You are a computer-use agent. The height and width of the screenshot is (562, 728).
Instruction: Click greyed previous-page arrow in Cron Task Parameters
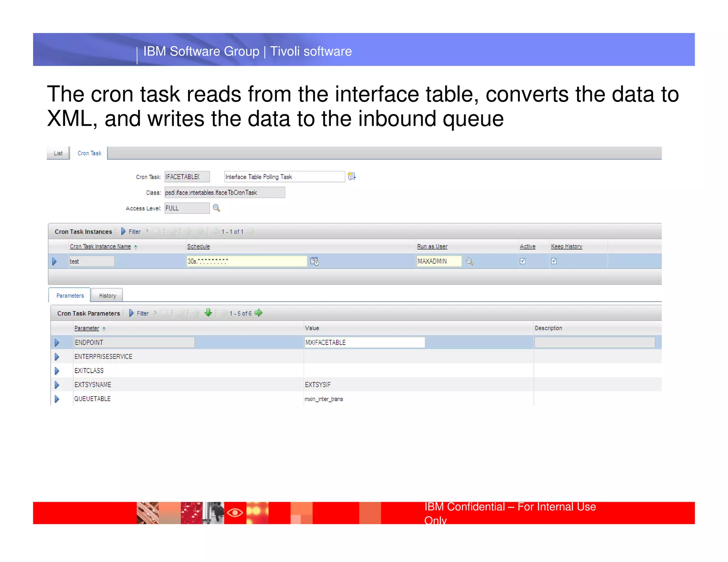tap(225, 313)
